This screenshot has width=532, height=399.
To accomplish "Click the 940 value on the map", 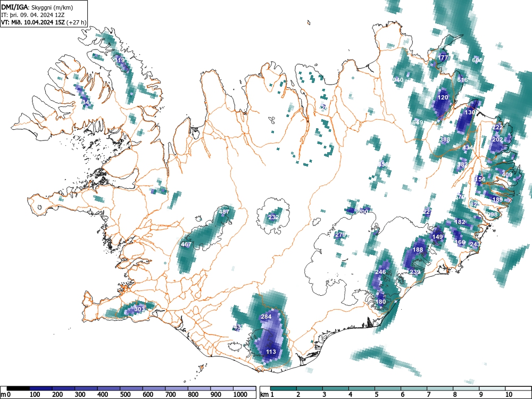I will (x=398, y=80).
